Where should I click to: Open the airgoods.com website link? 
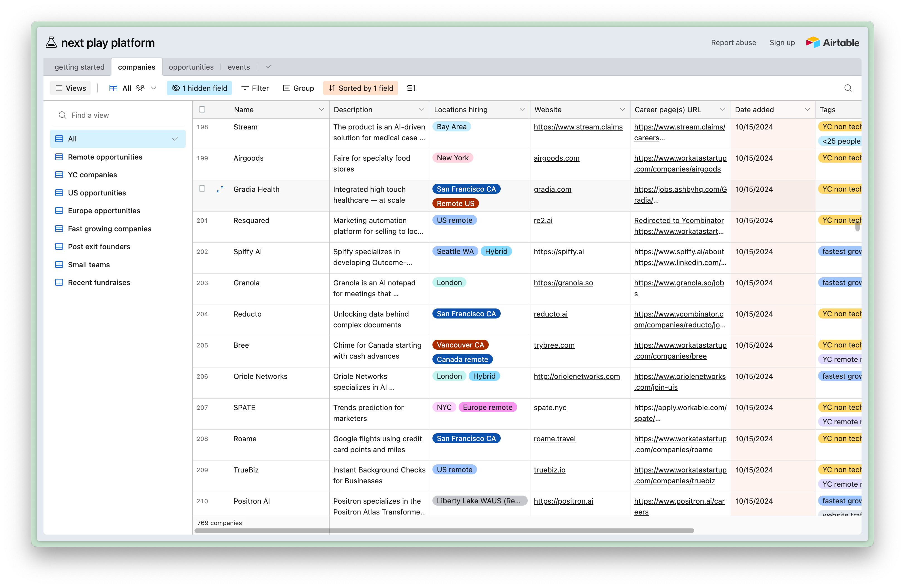556,158
